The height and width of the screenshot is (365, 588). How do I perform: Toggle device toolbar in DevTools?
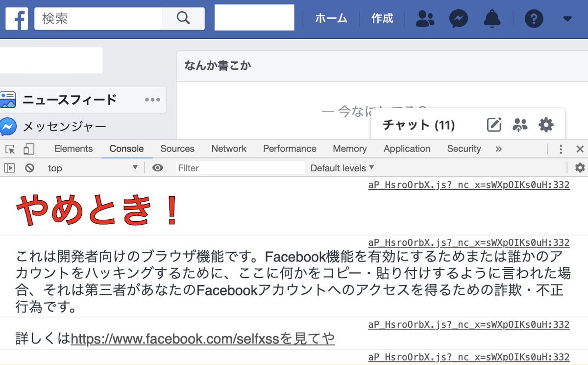click(x=29, y=149)
